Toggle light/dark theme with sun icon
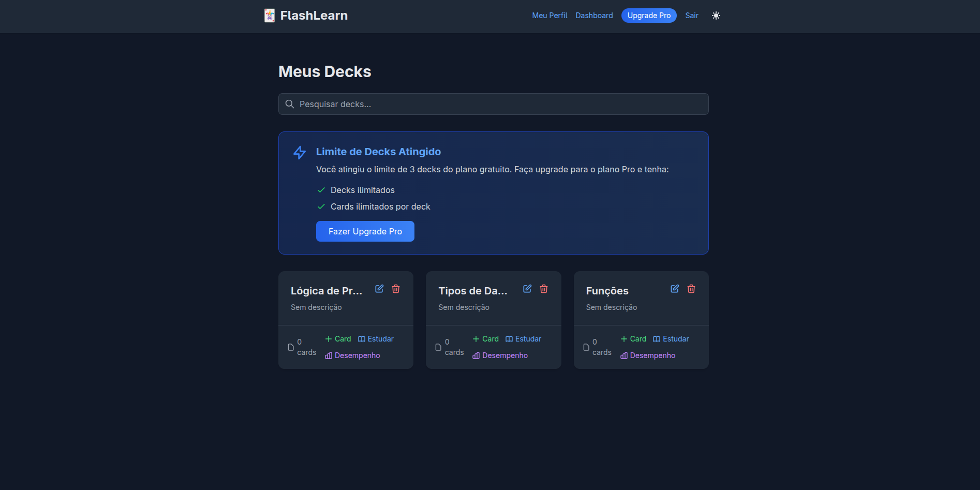 coord(716,16)
